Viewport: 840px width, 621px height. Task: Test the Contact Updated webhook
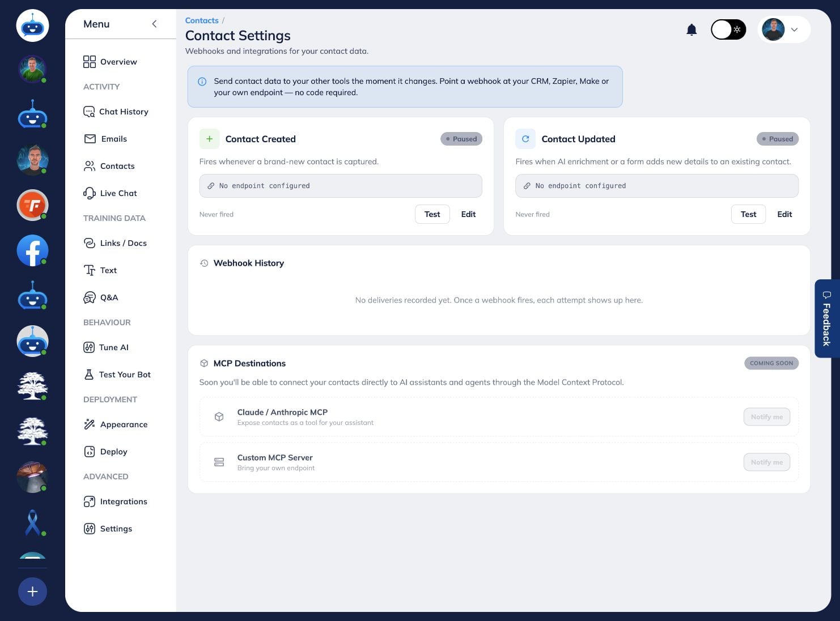point(749,214)
